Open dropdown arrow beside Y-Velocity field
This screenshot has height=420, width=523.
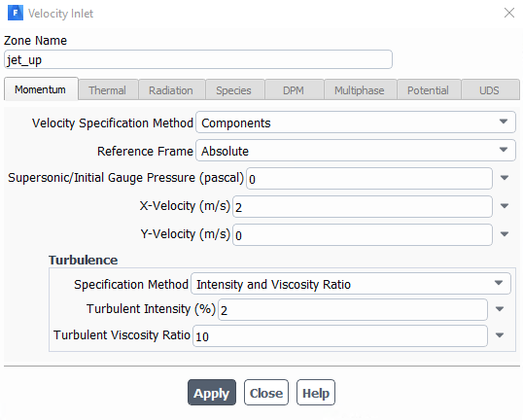pos(505,234)
